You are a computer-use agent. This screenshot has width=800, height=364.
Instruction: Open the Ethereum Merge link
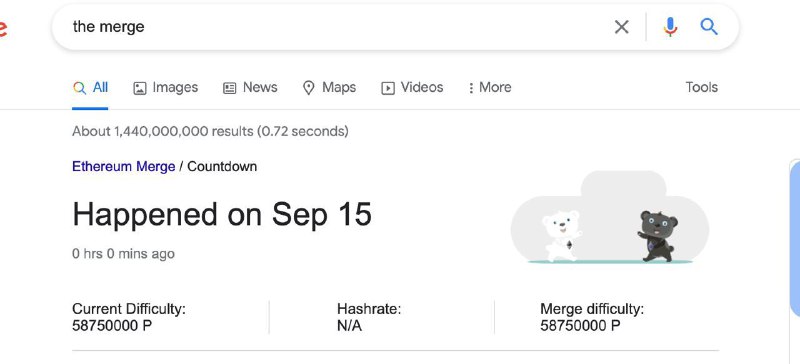123,166
